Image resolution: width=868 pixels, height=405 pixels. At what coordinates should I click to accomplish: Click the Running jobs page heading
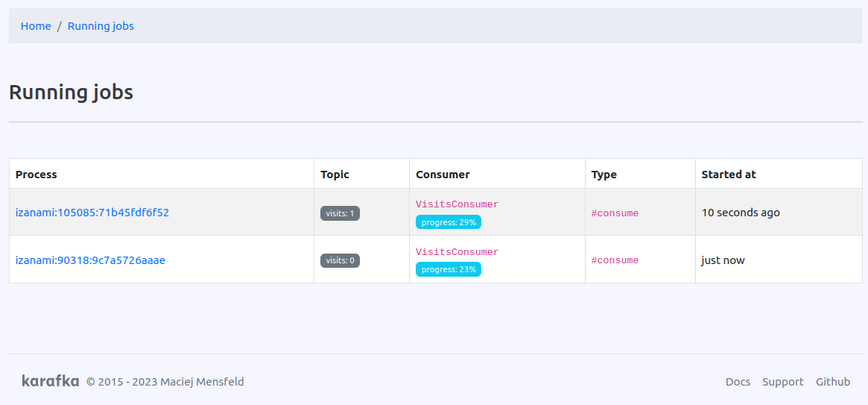pos(71,92)
